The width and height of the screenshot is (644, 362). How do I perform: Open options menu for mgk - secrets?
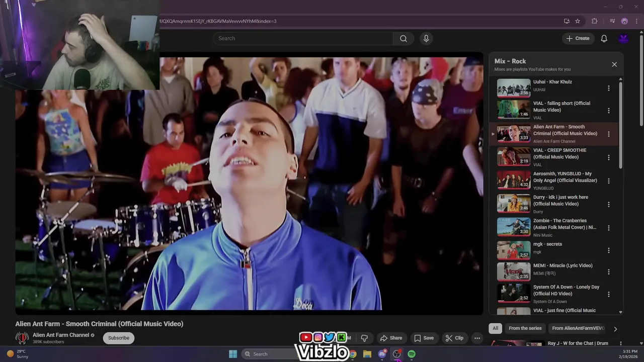click(608, 250)
